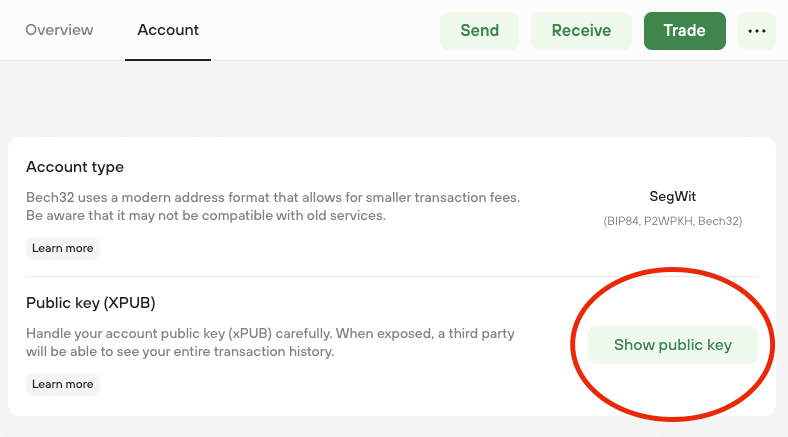This screenshot has width=788, height=437.
Task: Click the Public key (XPUB) heading
Action: point(91,303)
